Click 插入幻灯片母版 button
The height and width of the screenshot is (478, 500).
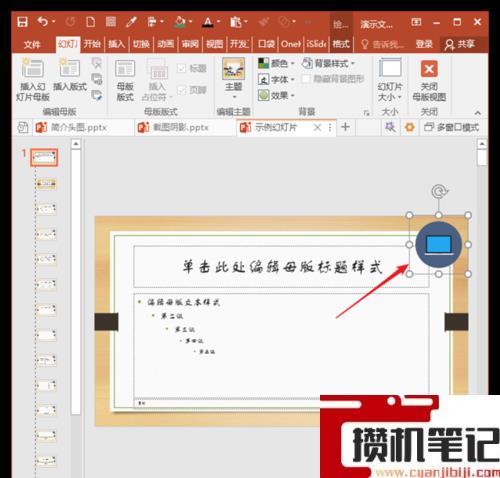(33, 79)
